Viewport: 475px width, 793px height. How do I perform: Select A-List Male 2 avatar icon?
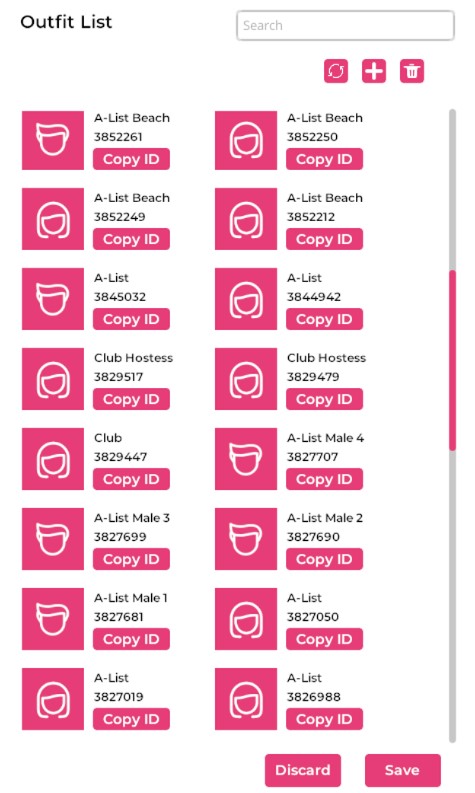click(x=246, y=539)
